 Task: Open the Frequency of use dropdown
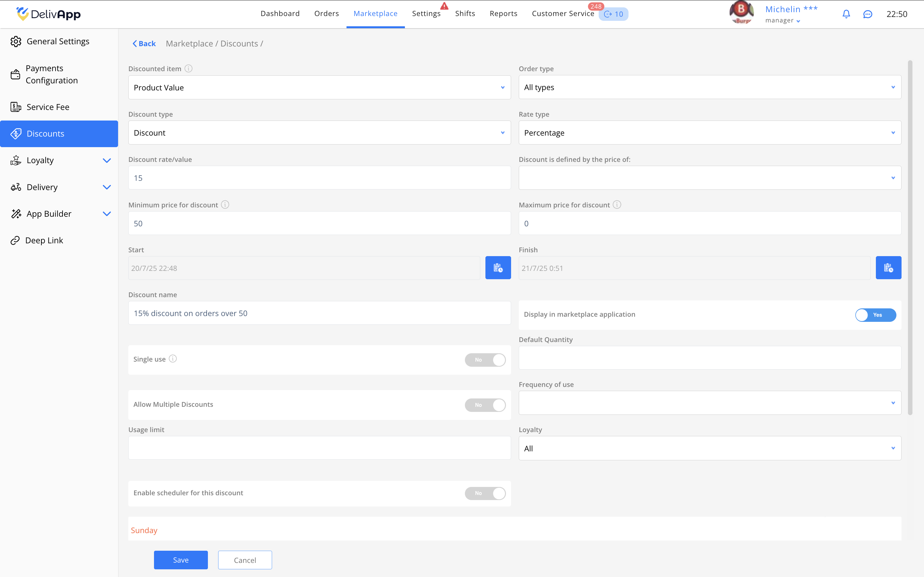[x=709, y=403]
